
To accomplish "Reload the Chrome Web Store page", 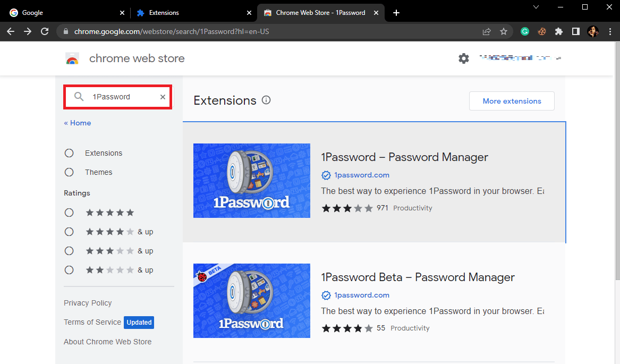I will click(x=45, y=32).
